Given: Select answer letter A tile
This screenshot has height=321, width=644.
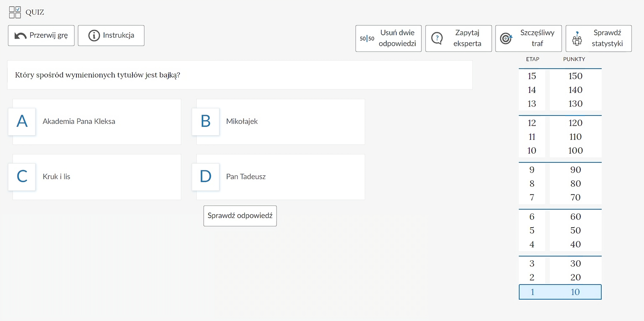Looking at the screenshot, I should [x=22, y=121].
